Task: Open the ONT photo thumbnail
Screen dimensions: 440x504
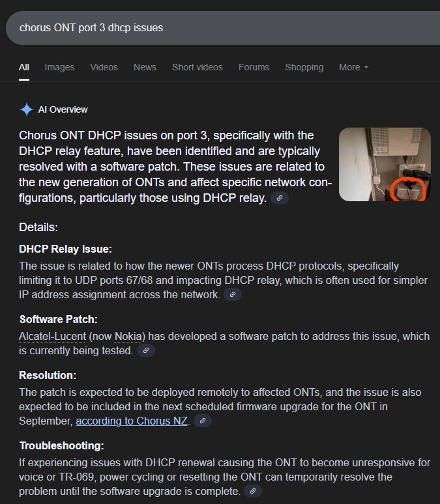Action: [385, 164]
